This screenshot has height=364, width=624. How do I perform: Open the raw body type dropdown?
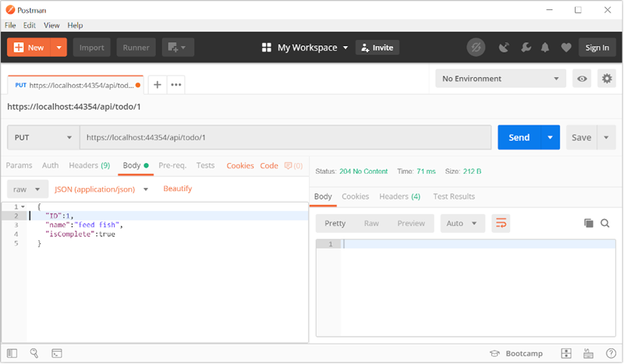point(27,189)
